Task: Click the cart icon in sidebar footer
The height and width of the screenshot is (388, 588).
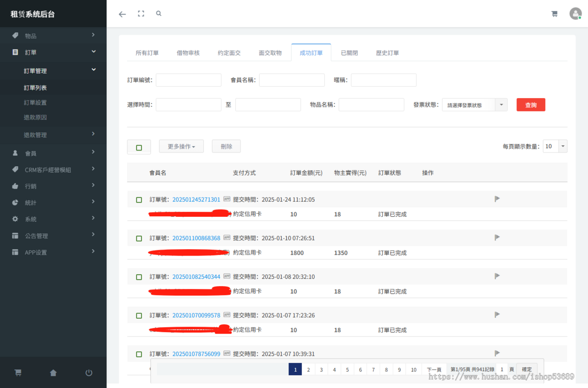Action: [x=18, y=373]
